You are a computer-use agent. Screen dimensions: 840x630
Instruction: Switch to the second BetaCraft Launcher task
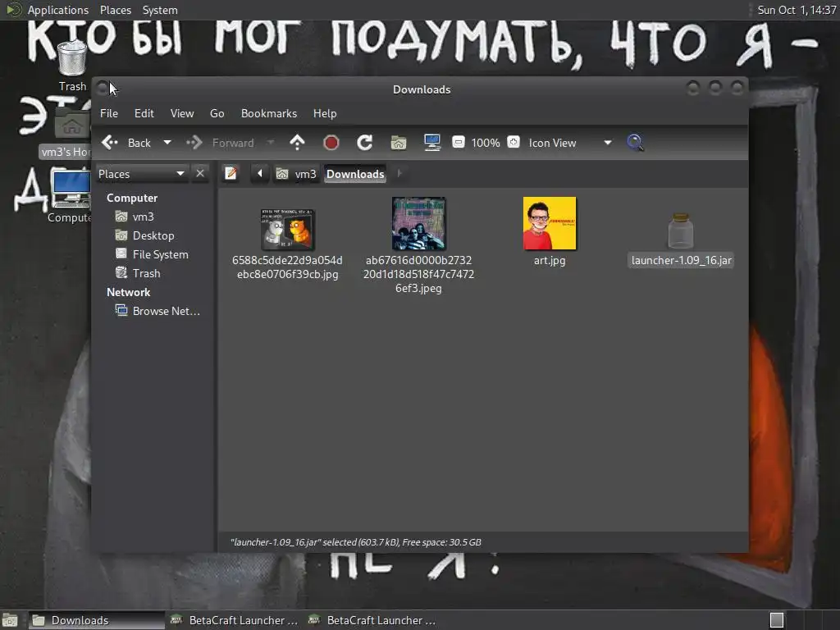pyautogui.click(x=372, y=620)
